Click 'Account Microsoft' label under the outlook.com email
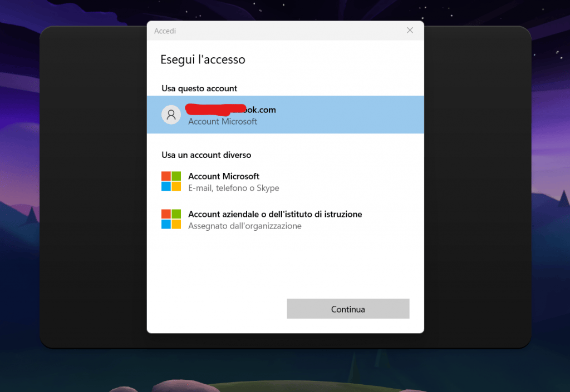This screenshot has width=570, height=392. click(223, 122)
